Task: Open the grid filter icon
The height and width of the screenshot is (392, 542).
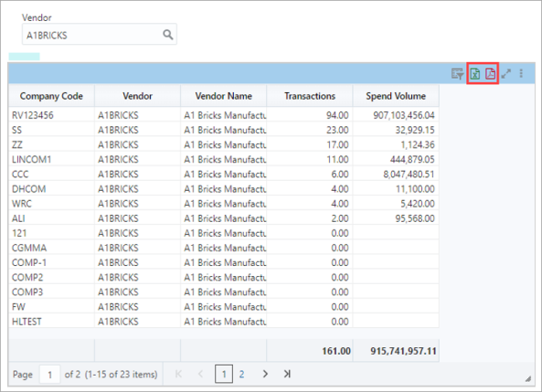Action: pos(457,74)
